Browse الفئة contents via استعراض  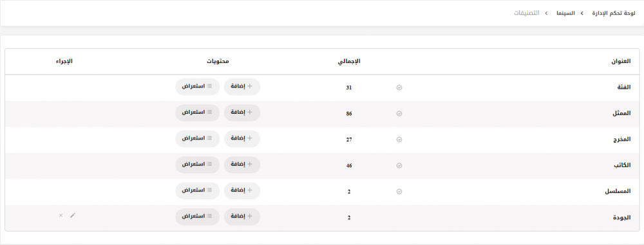198,87
